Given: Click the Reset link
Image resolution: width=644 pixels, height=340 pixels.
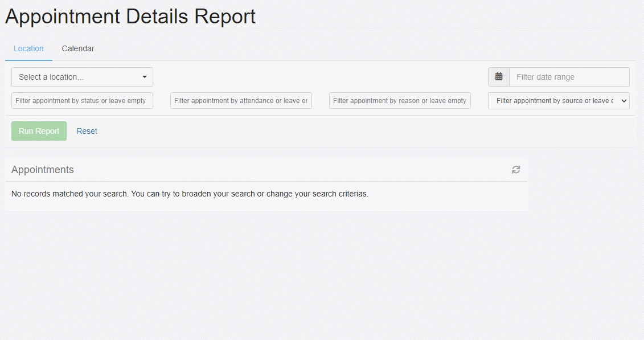Looking at the screenshot, I should click(87, 130).
